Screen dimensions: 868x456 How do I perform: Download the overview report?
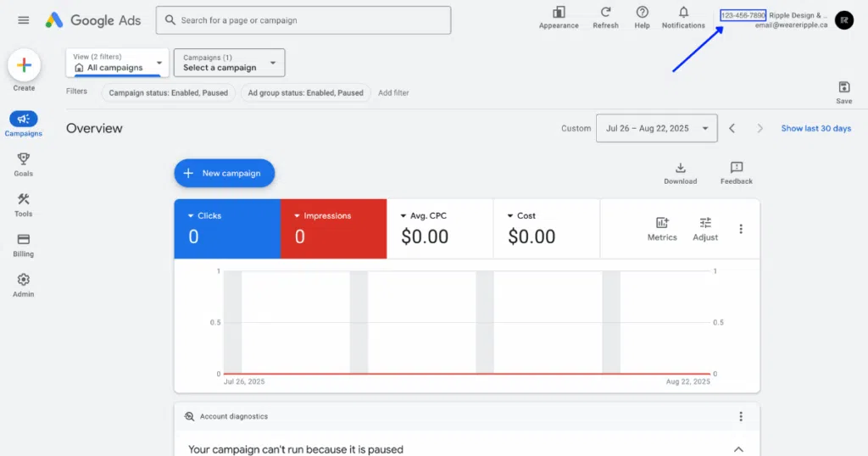click(680, 169)
